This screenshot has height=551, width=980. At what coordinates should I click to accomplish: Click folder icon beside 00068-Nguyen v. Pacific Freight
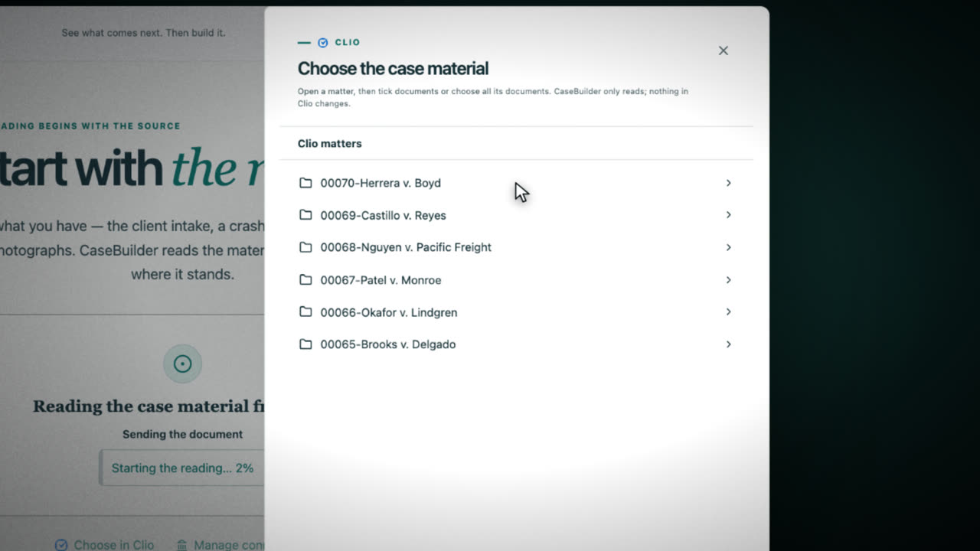305,247
